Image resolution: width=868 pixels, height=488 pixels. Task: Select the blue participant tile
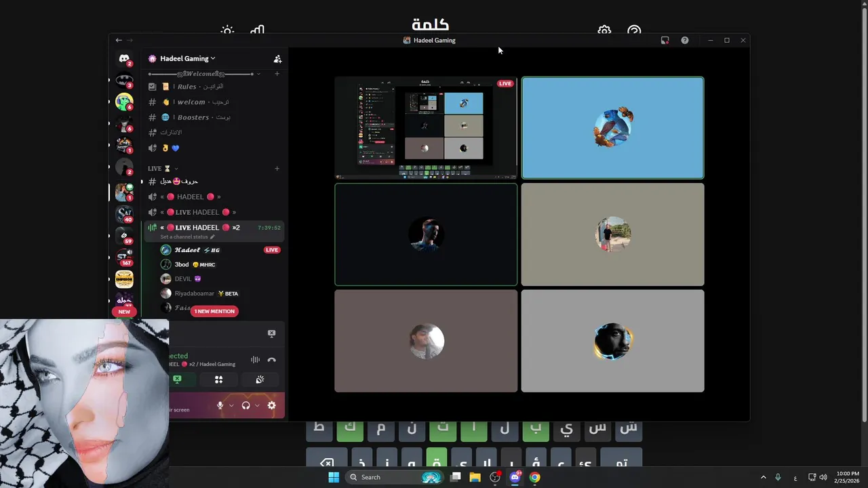[x=612, y=128]
